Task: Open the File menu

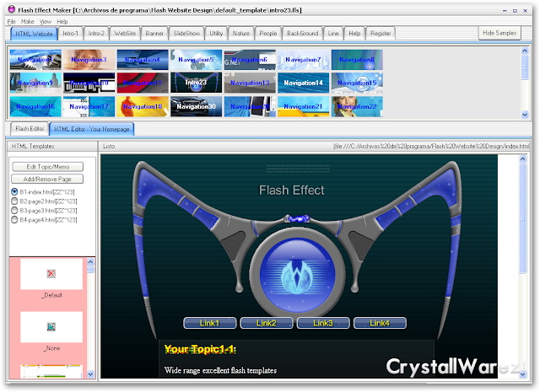Action: [x=11, y=21]
